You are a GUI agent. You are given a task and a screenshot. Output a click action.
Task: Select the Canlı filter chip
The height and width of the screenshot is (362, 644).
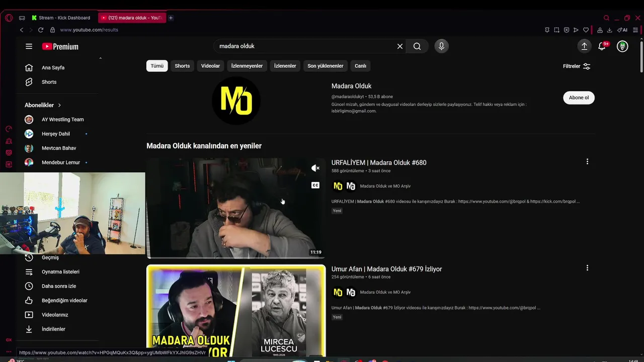pyautogui.click(x=360, y=66)
